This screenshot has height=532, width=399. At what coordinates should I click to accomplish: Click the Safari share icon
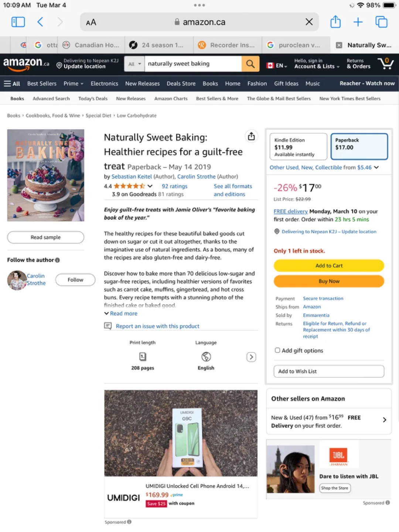tap(335, 22)
